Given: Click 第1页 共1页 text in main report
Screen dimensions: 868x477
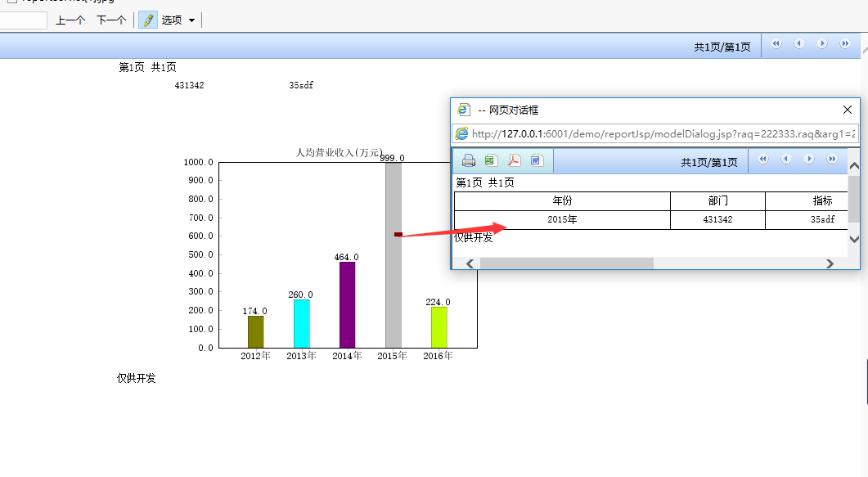Looking at the screenshot, I should pyautogui.click(x=147, y=67).
